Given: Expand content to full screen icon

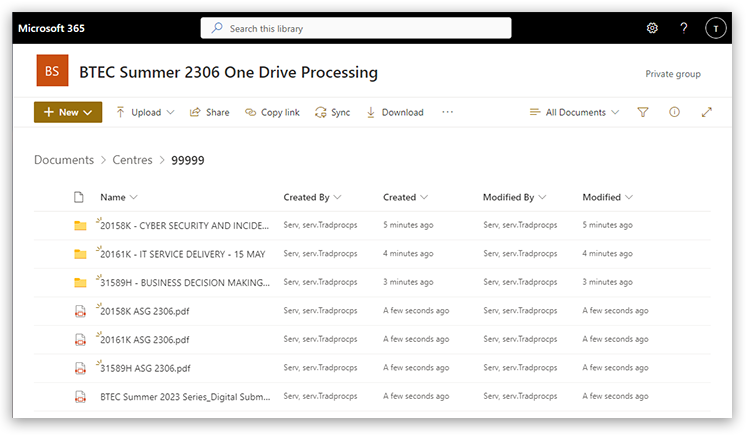Looking at the screenshot, I should pyautogui.click(x=707, y=112).
